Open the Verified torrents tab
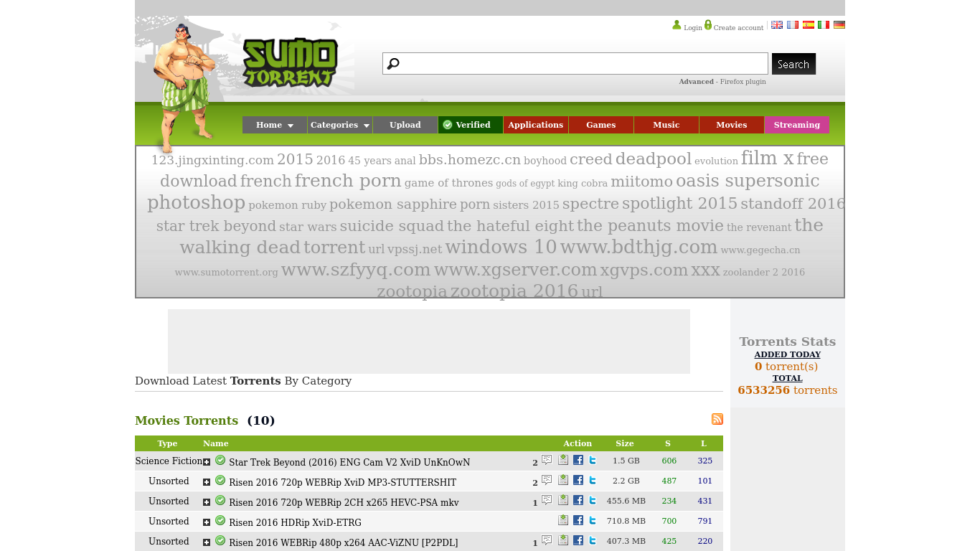The height and width of the screenshot is (551, 980). [x=471, y=125]
